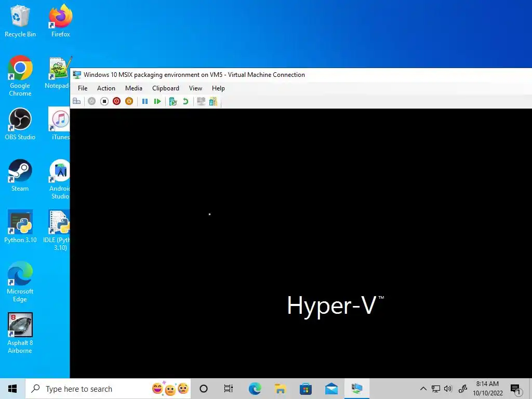
Task: Send Ctrl+Alt+Delete to the VM
Action: click(x=77, y=101)
